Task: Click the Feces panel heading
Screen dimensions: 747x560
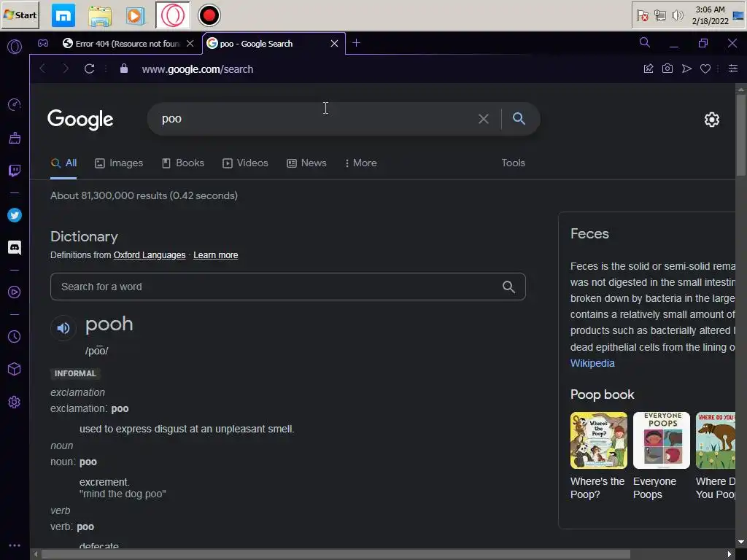Action: tap(589, 234)
